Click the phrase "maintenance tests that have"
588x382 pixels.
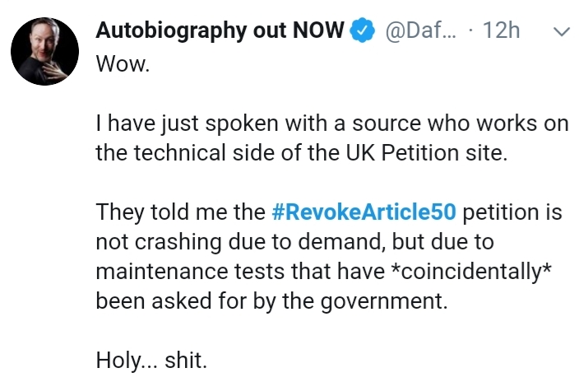[x=240, y=272]
